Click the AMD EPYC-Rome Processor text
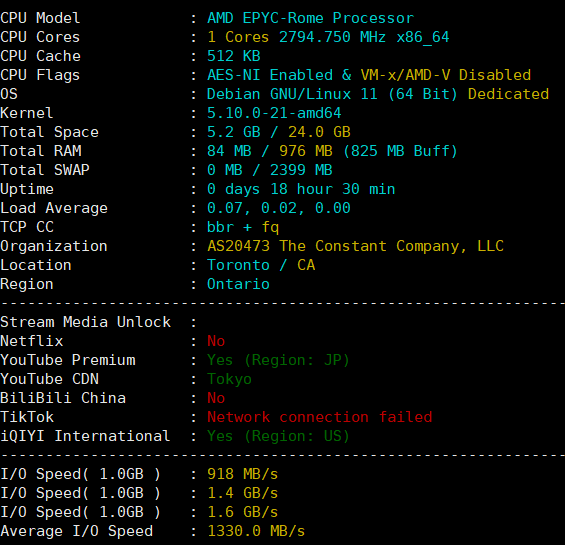565x545 pixels. (311, 18)
